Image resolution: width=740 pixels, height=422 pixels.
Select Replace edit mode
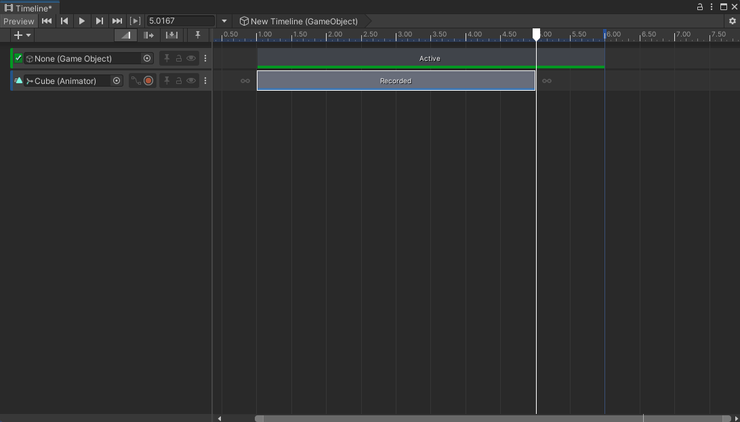pos(171,35)
